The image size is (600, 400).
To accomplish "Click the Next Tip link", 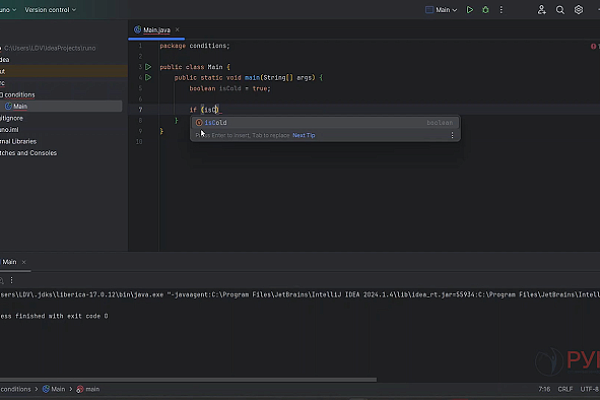I will coord(304,136).
